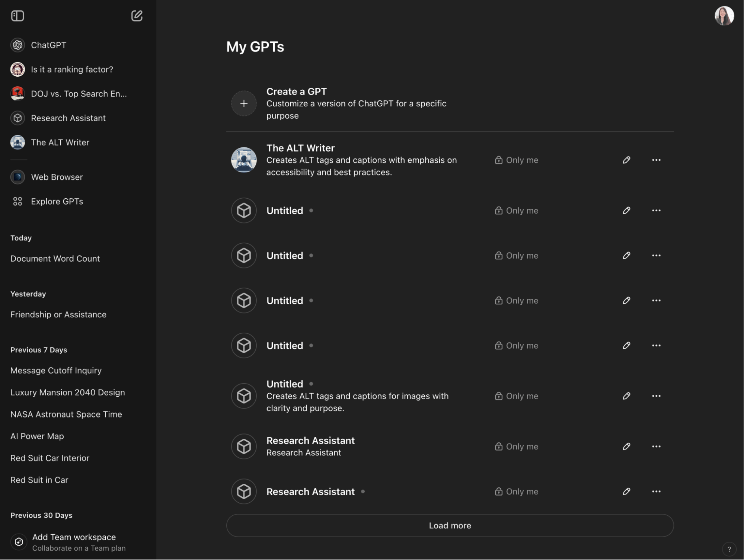The image size is (744, 560).
Task: Click the 'Customize a version of ChatGPT' description
Action: click(356, 110)
